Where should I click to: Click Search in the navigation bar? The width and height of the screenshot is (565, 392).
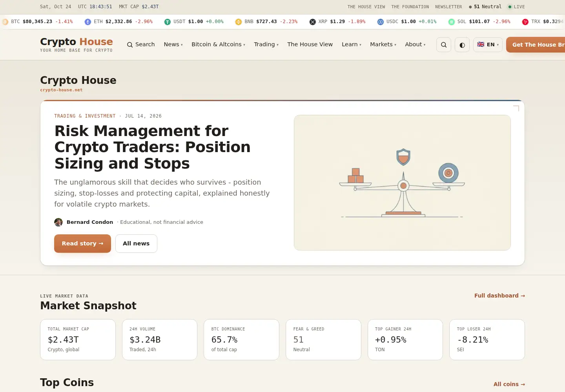point(141,44)
